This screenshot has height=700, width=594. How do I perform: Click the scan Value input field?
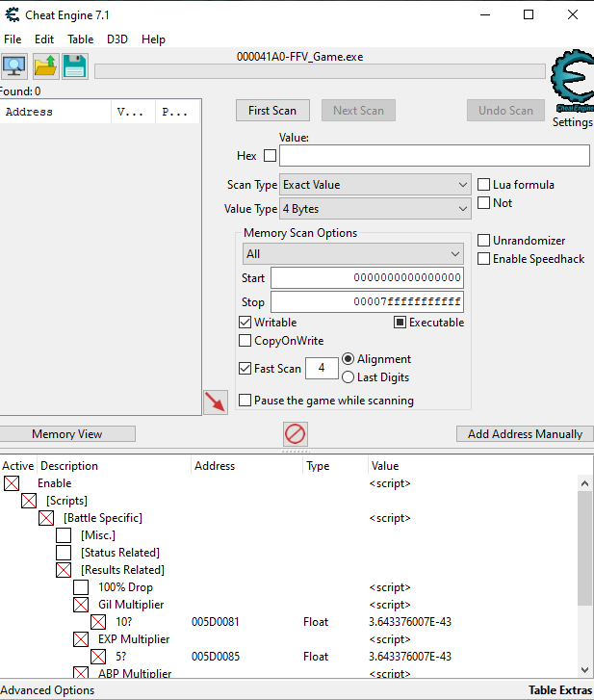pyautogui.click(x=434, y=156)
